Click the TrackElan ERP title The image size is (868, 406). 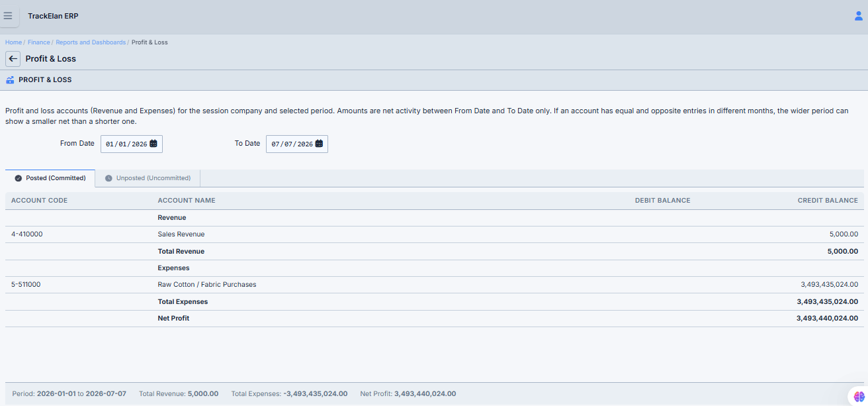(53, 16)
